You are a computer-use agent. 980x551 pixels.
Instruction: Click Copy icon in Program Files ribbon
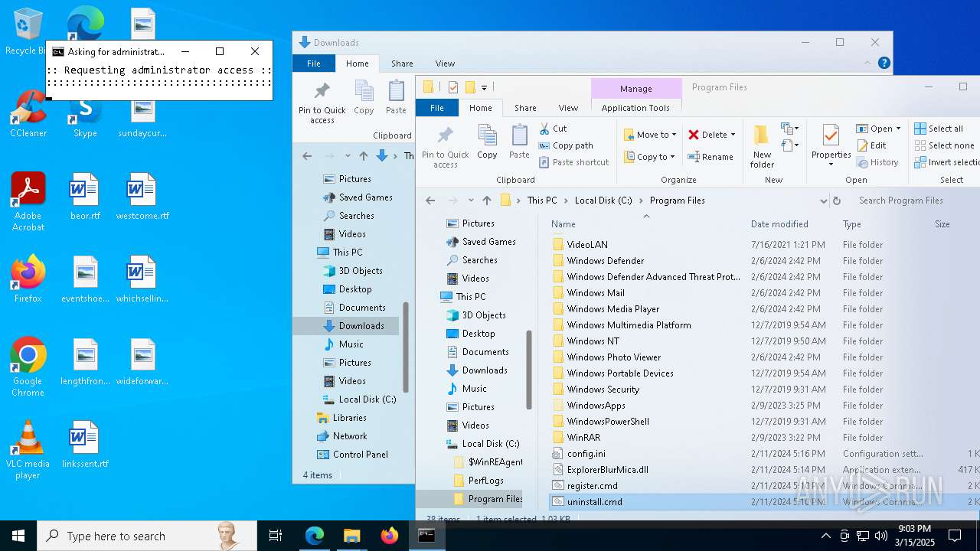(487, 142)
